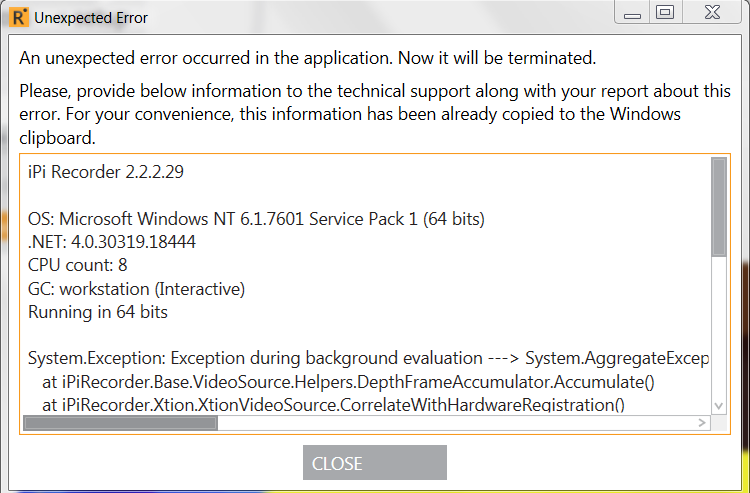
Task: Click the vertical scrollbar down arrow
Action: point(718,406)
